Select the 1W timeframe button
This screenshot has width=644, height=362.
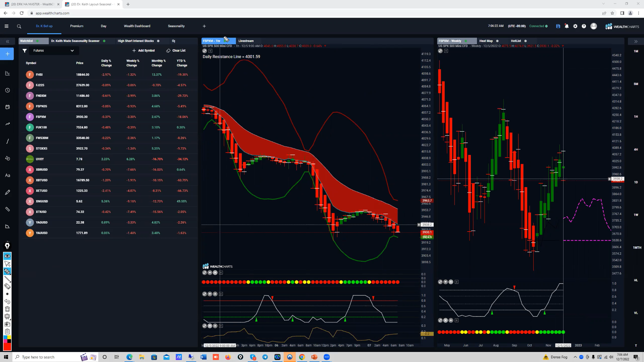[x=636, y=215]
